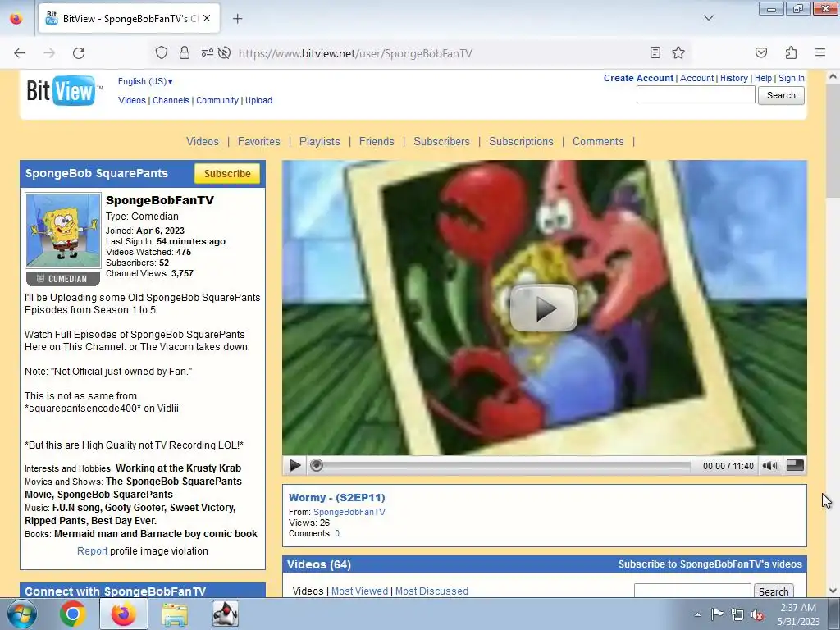This screenshot has height=630, width=840.
Task: Click the BitView logo
Action: (x=61, y=90)
